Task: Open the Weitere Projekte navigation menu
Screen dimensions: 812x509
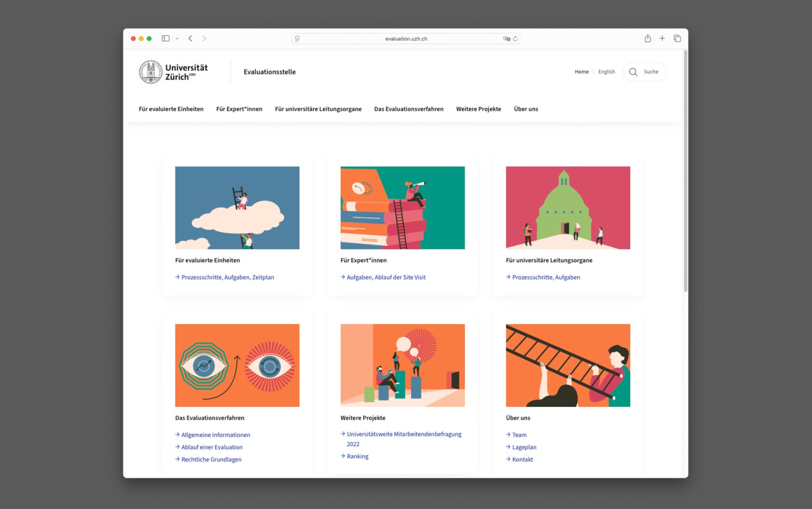Action: [478, 109]
